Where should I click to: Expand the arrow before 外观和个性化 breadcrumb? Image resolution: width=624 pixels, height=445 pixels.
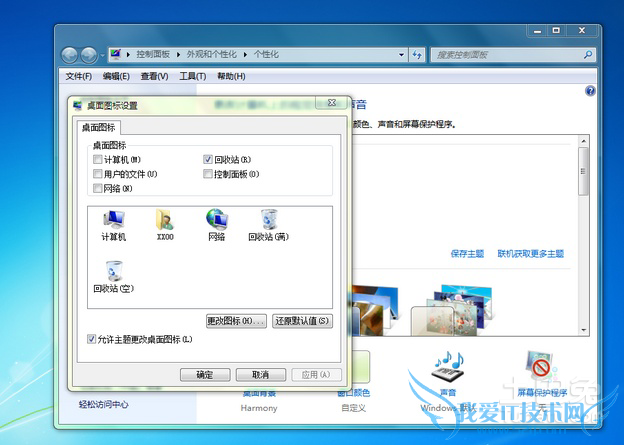(x=178, y=55)
